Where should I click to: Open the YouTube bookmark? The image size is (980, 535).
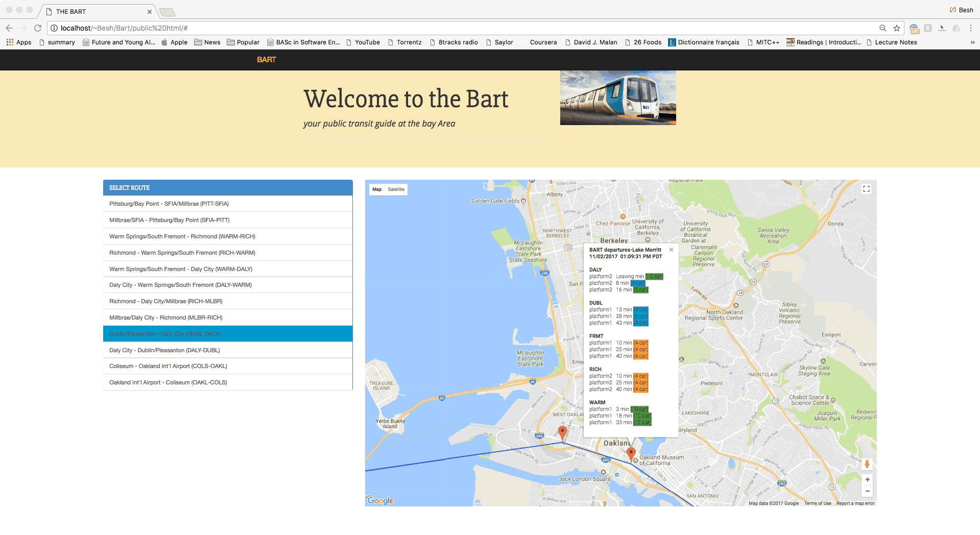click(363, 42)
